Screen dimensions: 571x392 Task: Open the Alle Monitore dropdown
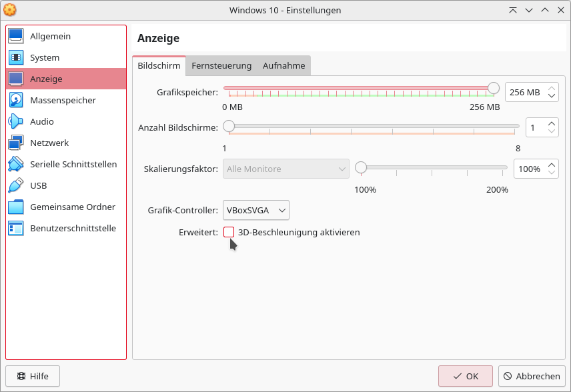click(286, 169)
